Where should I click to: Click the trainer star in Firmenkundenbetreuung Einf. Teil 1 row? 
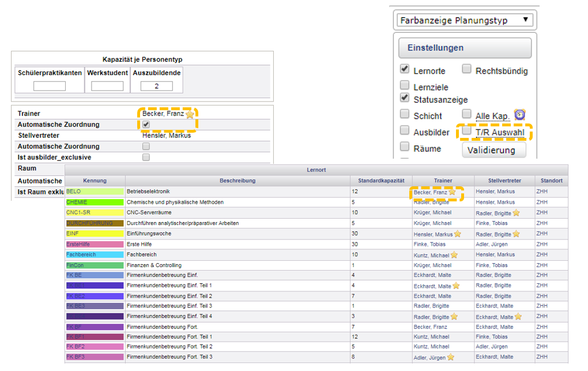456,286
